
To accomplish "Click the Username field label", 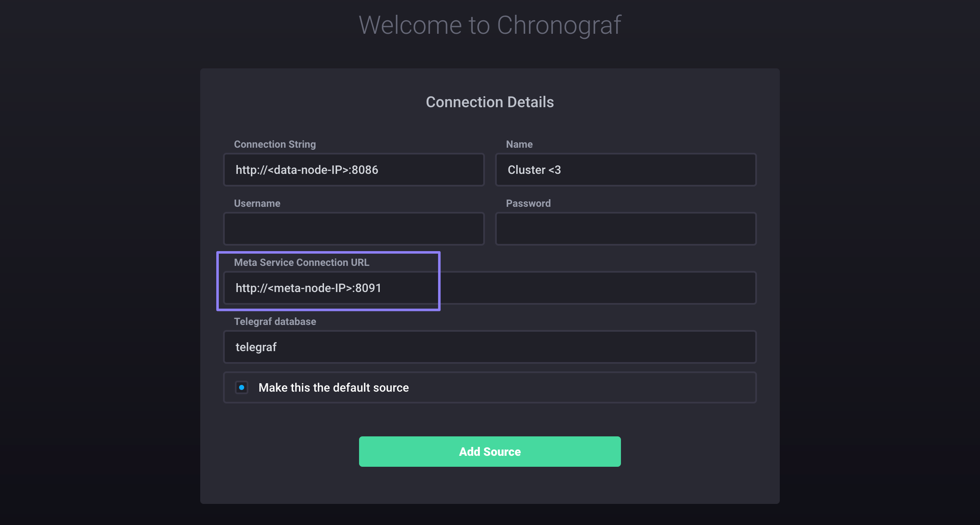I will [x=256, y=203].
